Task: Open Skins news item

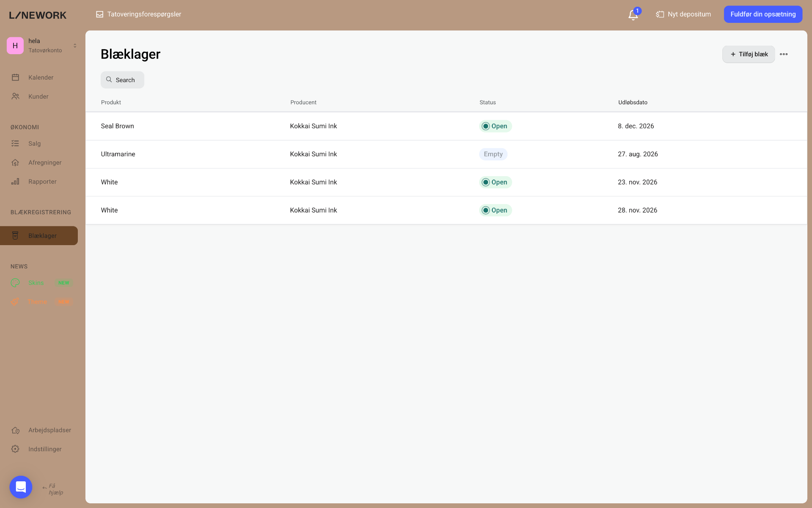Action: (39, 283)
